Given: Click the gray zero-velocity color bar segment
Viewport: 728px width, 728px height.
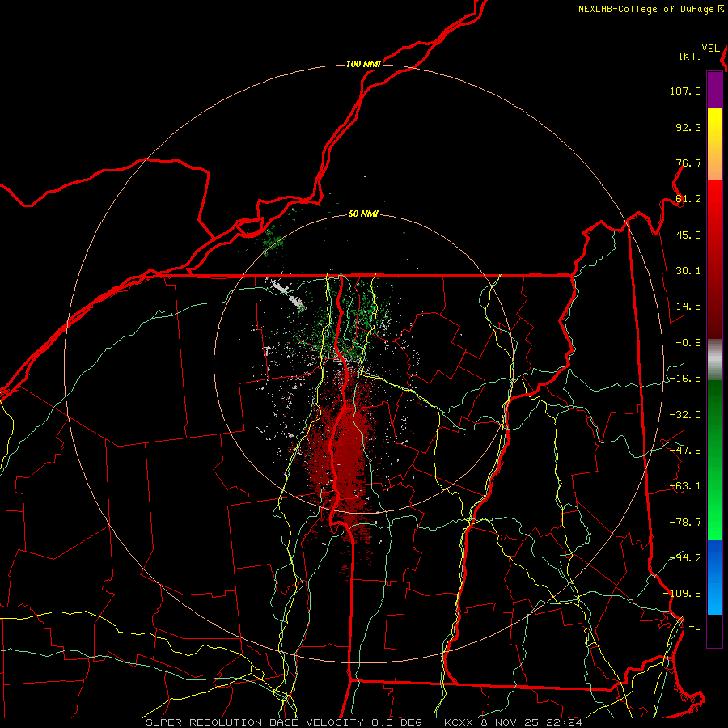Looking at the screenshot, I should 714,359.
